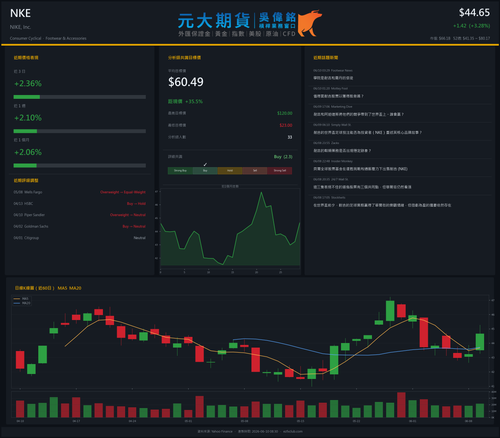Select the Piper Sandler rating row
The image size is (500, 438).
click(x=80, y=215)
